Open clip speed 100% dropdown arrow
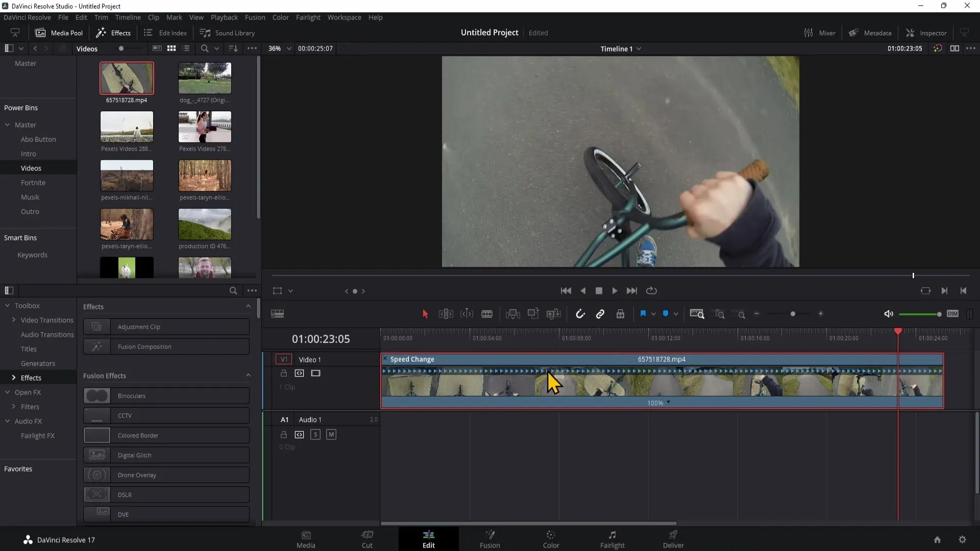The width and height of the screenshot is (980, 551). pyautogui.click(x=668, y=403)
